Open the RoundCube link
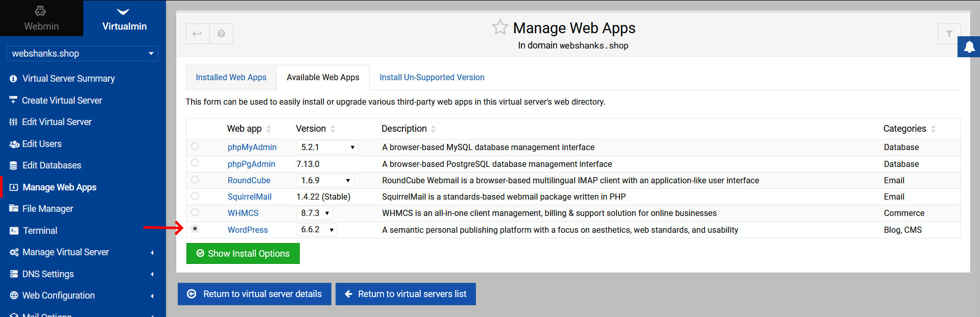 click(249, 181)
